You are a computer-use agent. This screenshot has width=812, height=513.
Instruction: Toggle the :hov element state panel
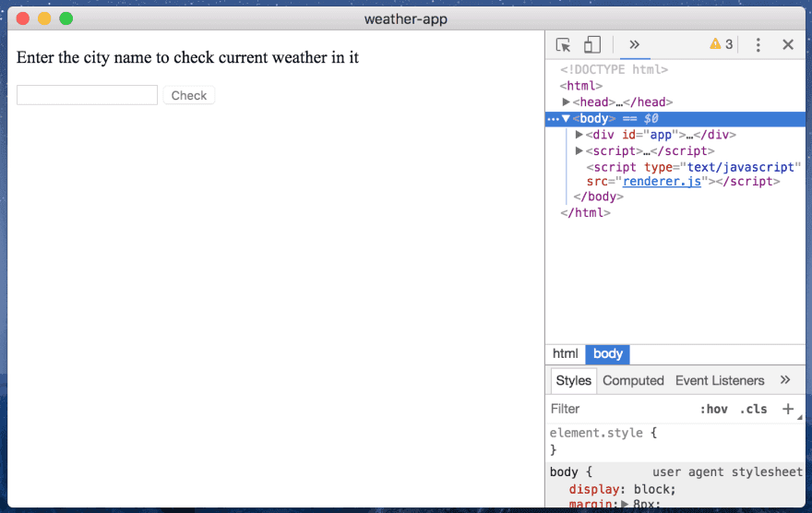pos(714,409)
